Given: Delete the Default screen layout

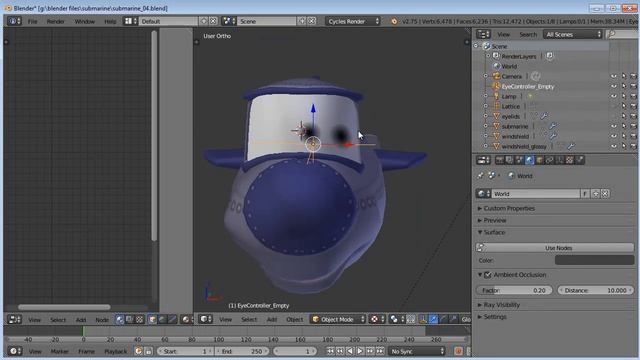Looking at the screenshot, I should (x=213, y=21).
